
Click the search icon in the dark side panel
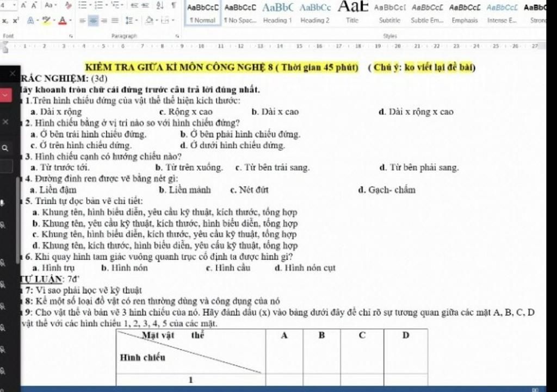click(x=5, y=148)
